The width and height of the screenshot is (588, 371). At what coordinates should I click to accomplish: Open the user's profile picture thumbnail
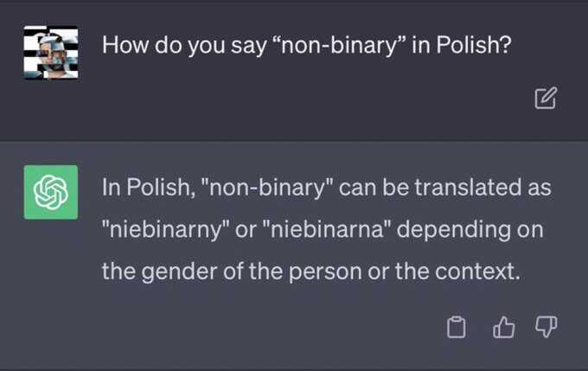(51, 53)
